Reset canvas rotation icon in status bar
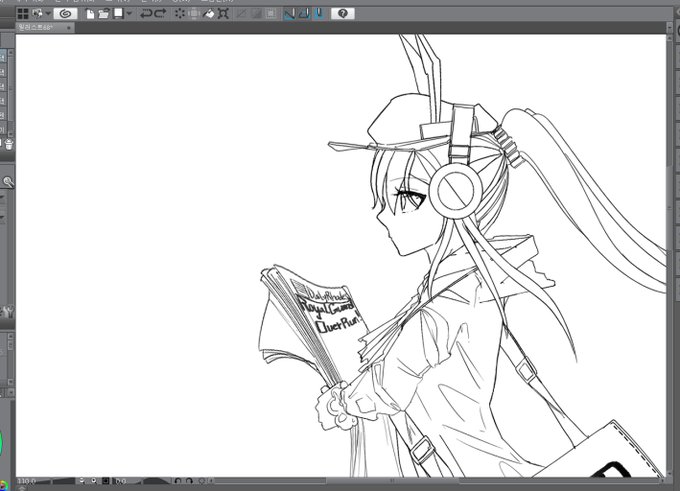680x491 pixels. coord(202,481)
